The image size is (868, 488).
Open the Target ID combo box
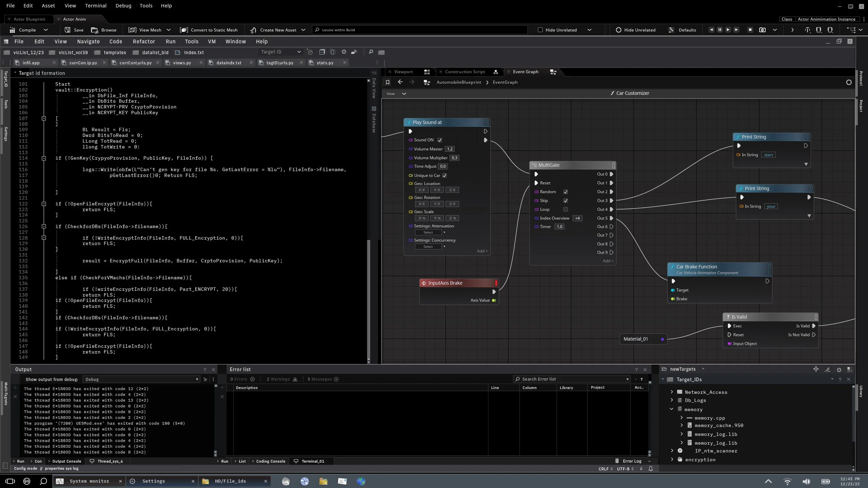pyautogui.click(x=281, y=52)
